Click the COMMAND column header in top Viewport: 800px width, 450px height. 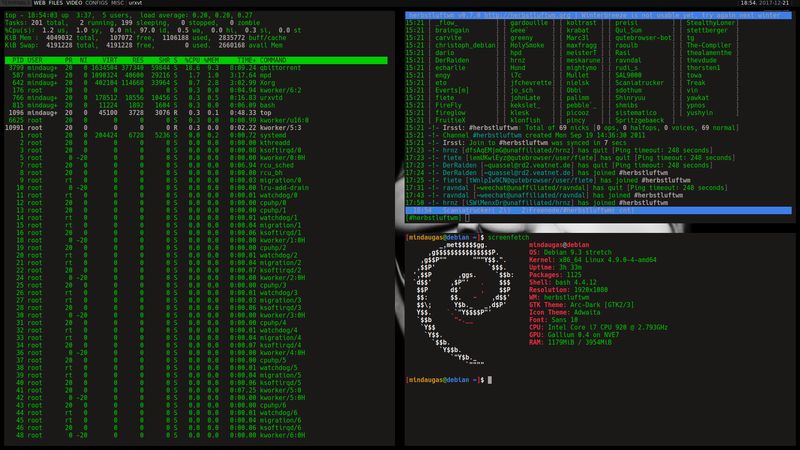pos(273,60)
